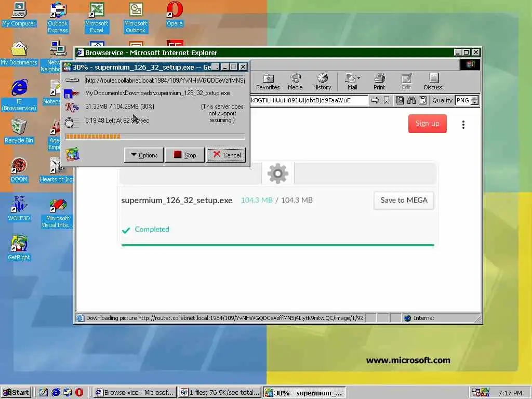This screenshot has height=399, width=532.
Task: Switch to Browservice taskbar button
Action: click(135, 393)
